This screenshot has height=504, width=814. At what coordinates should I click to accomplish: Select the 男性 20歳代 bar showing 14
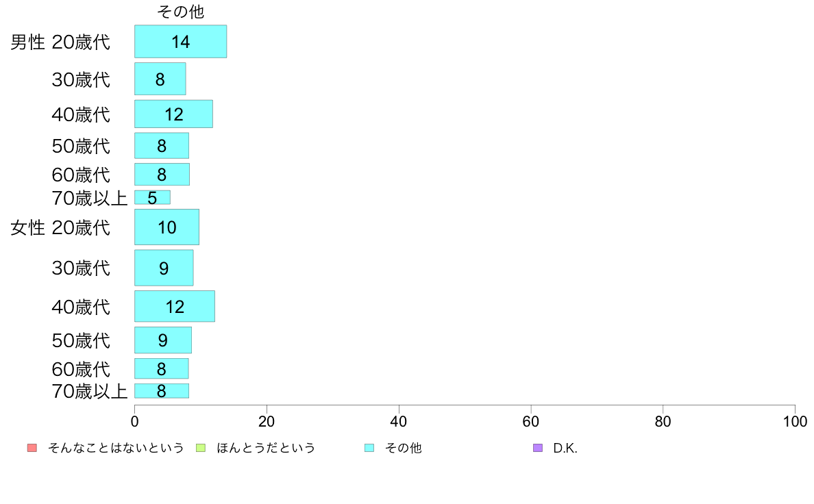click(181, 42)
